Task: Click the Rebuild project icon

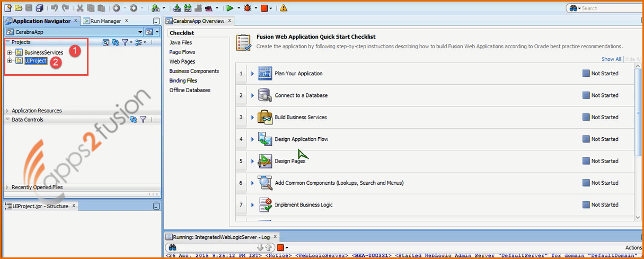Action: click(x=188, y=8)
